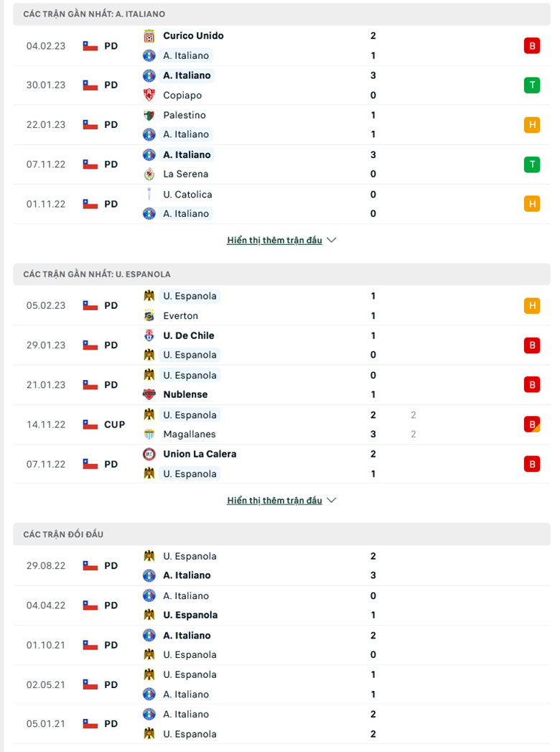This screenshot has width=560, height=752.
Task: Click the Palestino club icon
Action: pos(149,114)
